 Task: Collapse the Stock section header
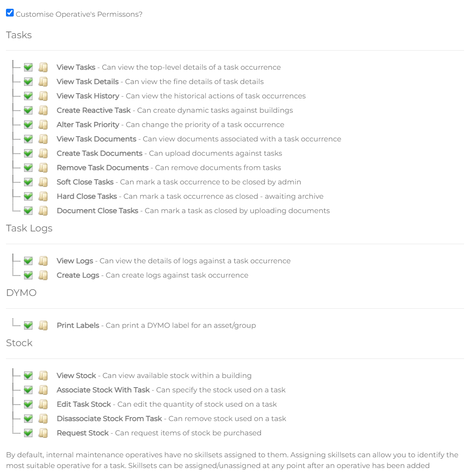(19, 343)
